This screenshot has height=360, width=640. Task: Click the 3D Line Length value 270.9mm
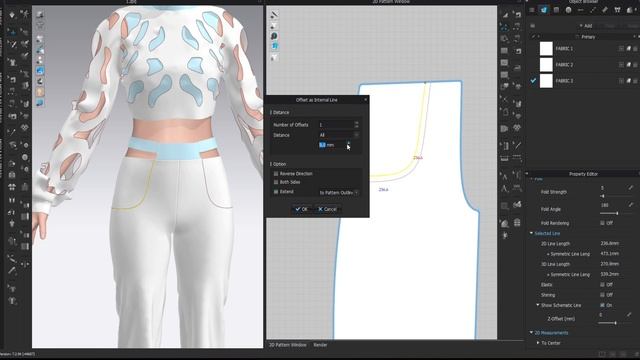609,264
